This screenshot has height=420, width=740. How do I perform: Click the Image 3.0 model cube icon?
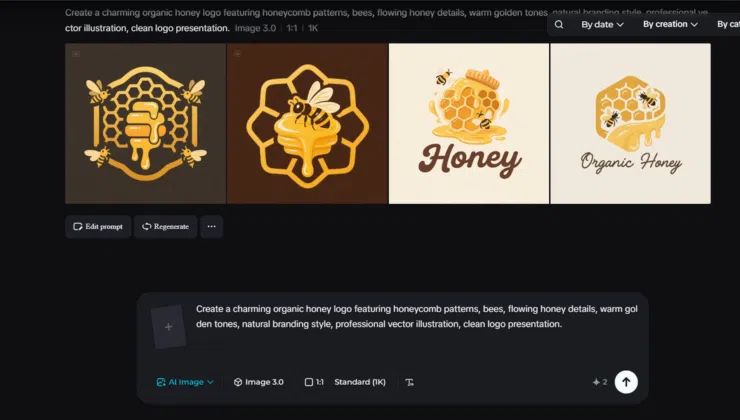(238, 382)
